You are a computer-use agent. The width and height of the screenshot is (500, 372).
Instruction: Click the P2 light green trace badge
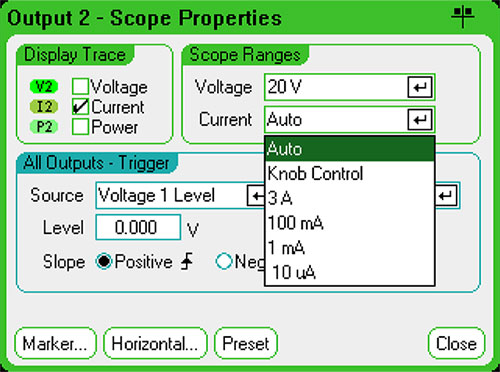click(x=44, y=127)
